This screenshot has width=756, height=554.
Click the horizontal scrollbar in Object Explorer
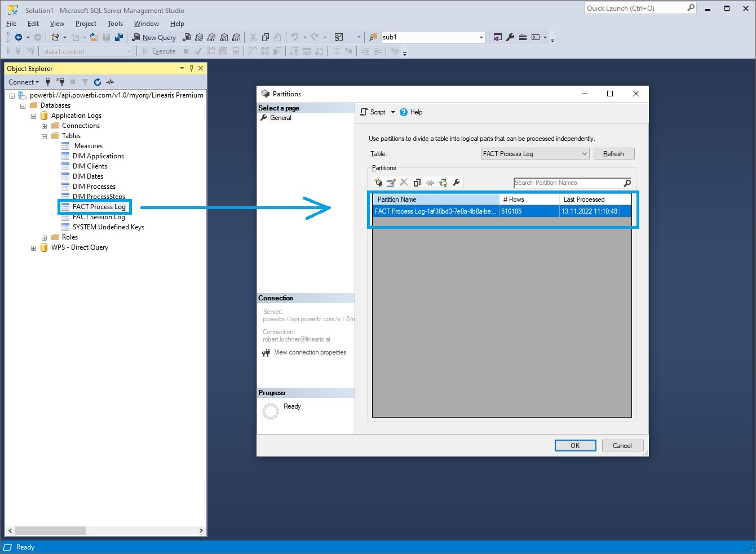coord(51,530)
